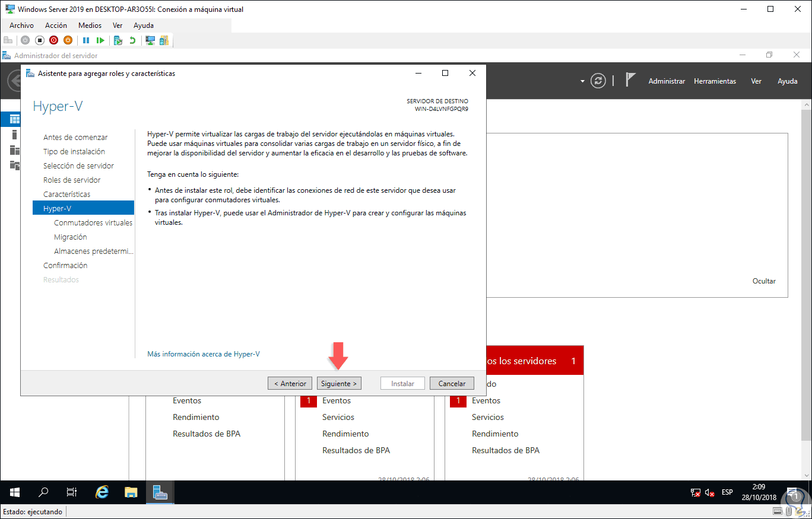Launch Internet Explorer from the taskbar
Screen dimensions: 812x519
click(x=102, y=492)
